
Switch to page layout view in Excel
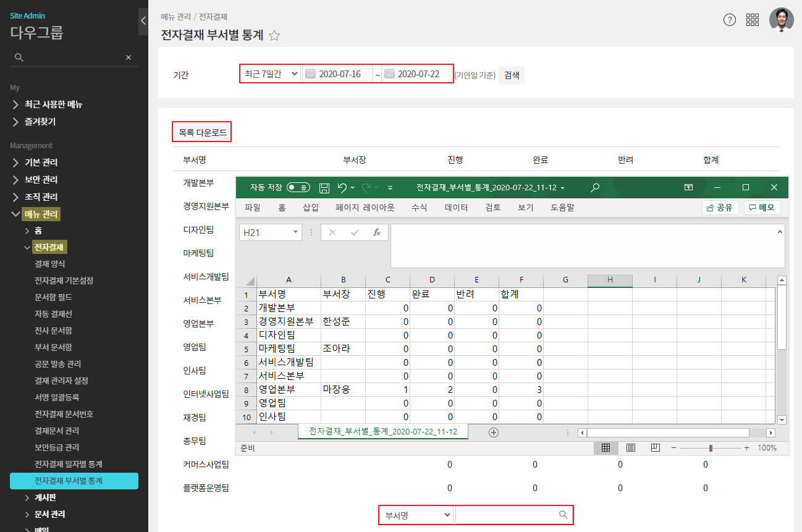[x=631, y=448]
